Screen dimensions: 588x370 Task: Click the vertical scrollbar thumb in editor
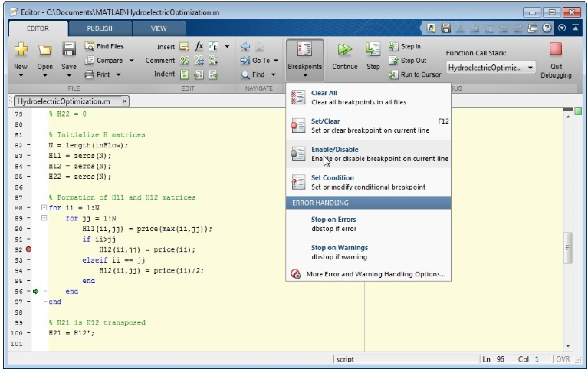click(x=567, y=247)
